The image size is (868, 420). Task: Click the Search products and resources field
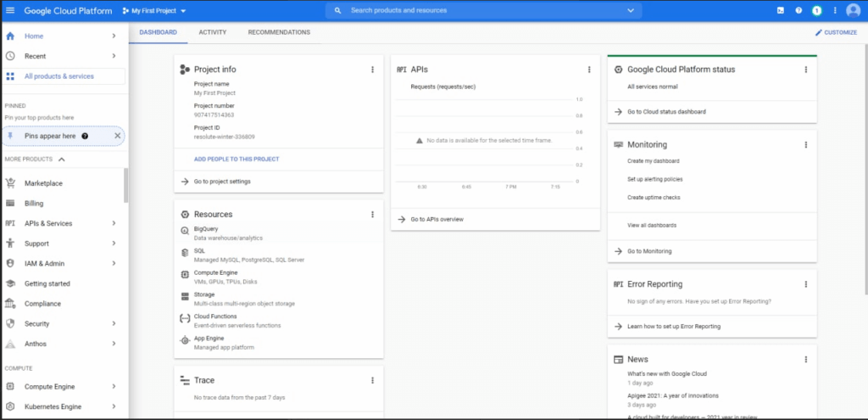484,10
